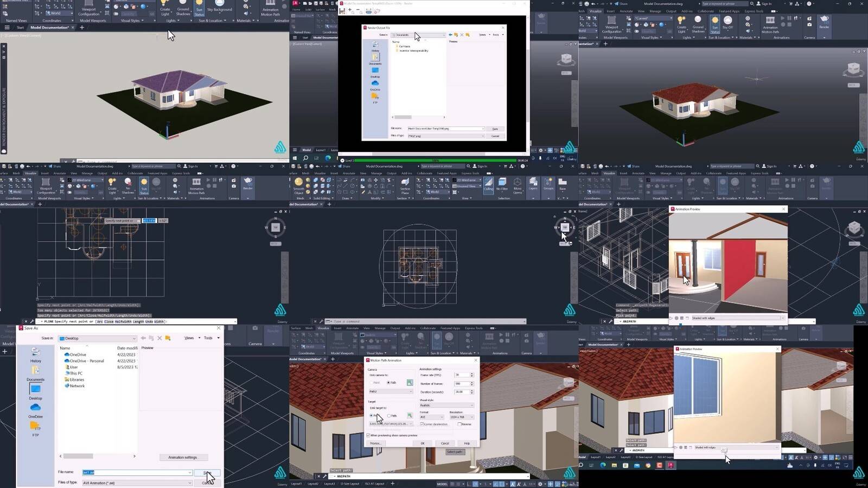Open Views dropdown in Save As dialog
The height and width of the screenshot is (488, 868).
192,338
